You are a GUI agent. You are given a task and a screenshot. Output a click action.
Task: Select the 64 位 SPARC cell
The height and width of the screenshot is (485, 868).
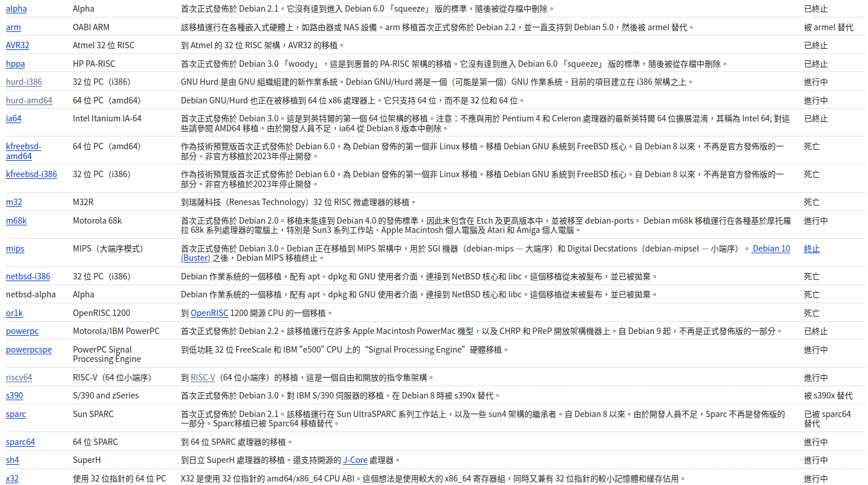tap(95, 442)
